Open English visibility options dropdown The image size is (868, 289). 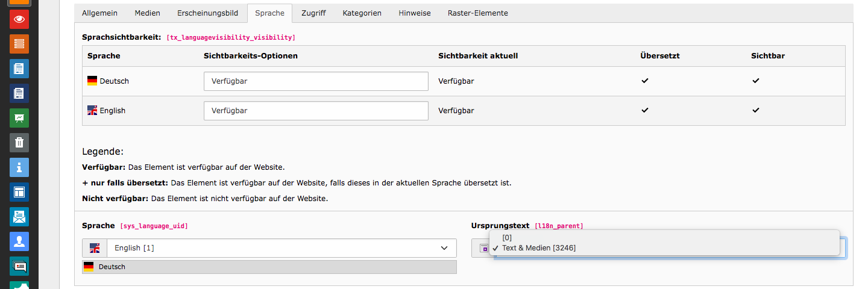pyautogui.click(x=316, y=111)
